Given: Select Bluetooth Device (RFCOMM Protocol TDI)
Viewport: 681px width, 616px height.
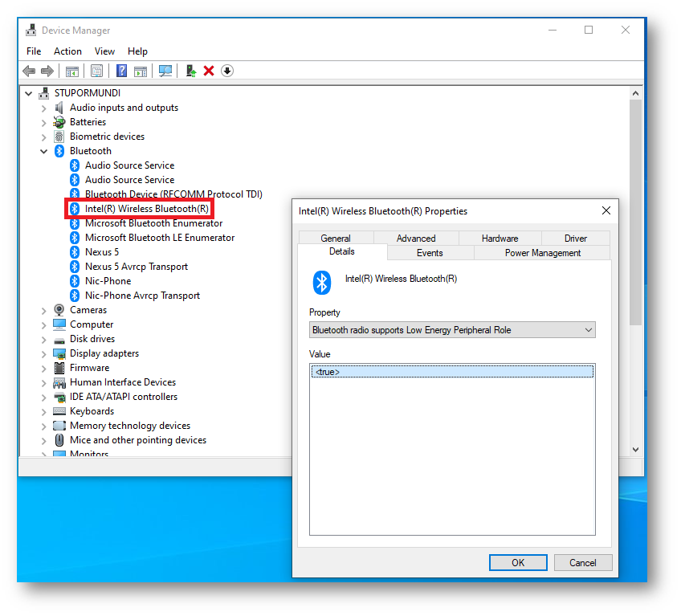Looking at the screenshot, I should tap(173, 194).
